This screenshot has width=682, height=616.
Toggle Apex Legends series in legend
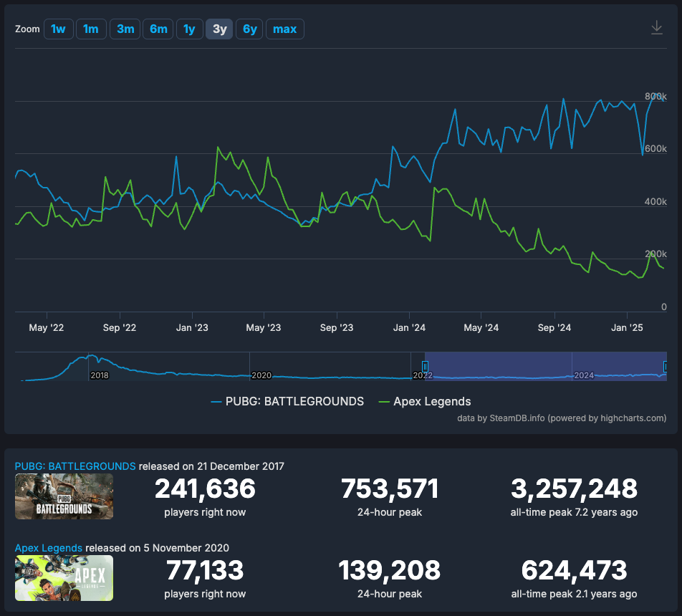pos(425,401)
